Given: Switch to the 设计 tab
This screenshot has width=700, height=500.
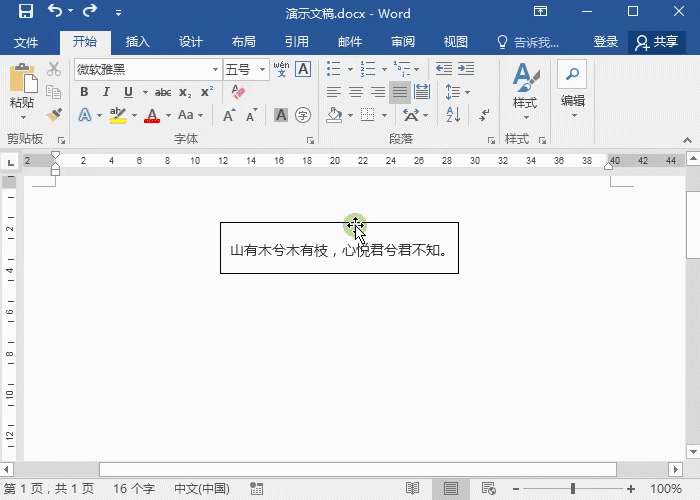Looking at the screenshot, I should coord(191,42).
